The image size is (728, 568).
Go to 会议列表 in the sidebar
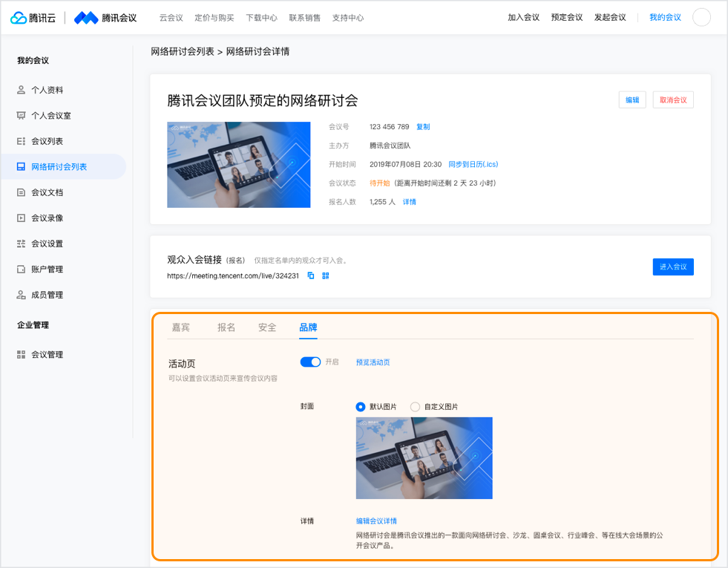click(47, 141)
